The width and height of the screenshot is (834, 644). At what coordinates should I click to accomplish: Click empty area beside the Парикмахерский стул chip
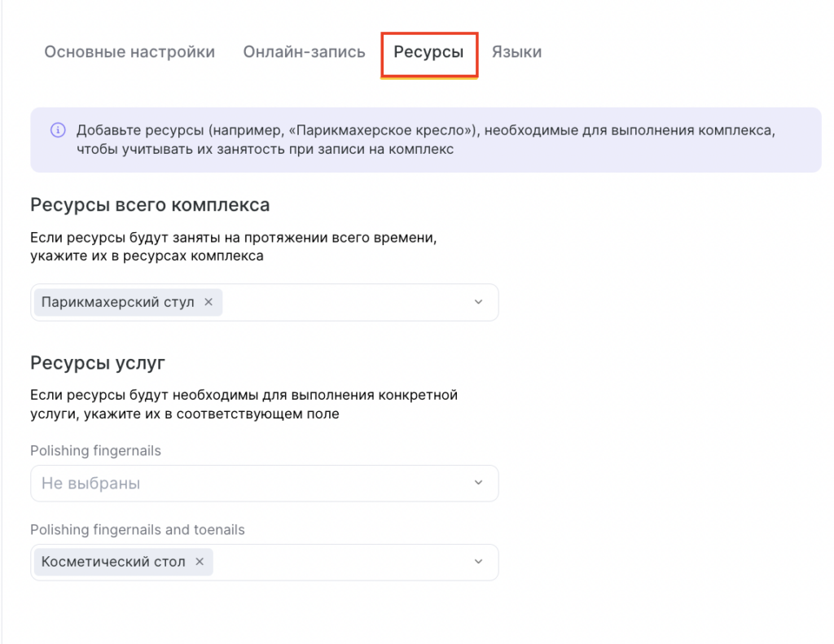[342, 302]
